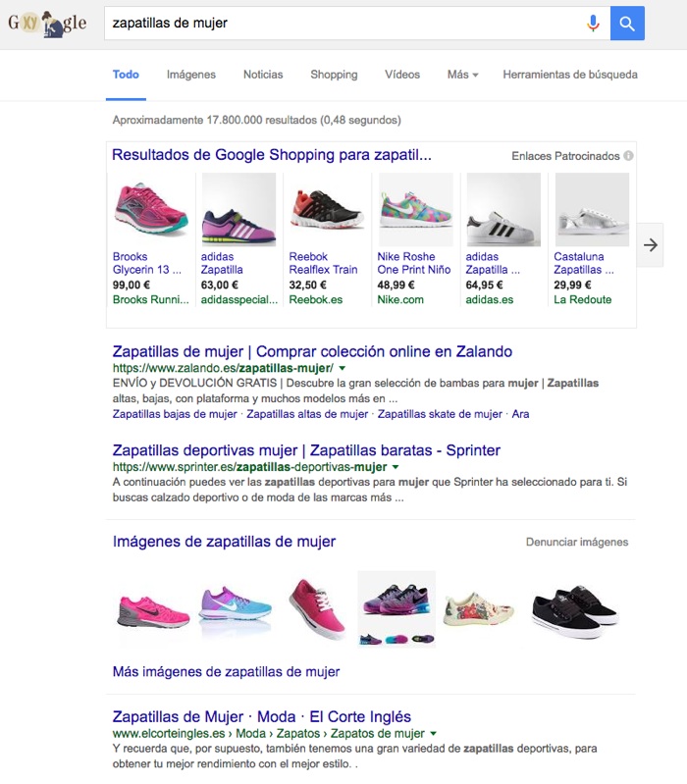The width and height of the screenshot is (687, 784).
Task: Open Herramientas de búsqueda
Action: pyautogui.click(x=570, y=75)
